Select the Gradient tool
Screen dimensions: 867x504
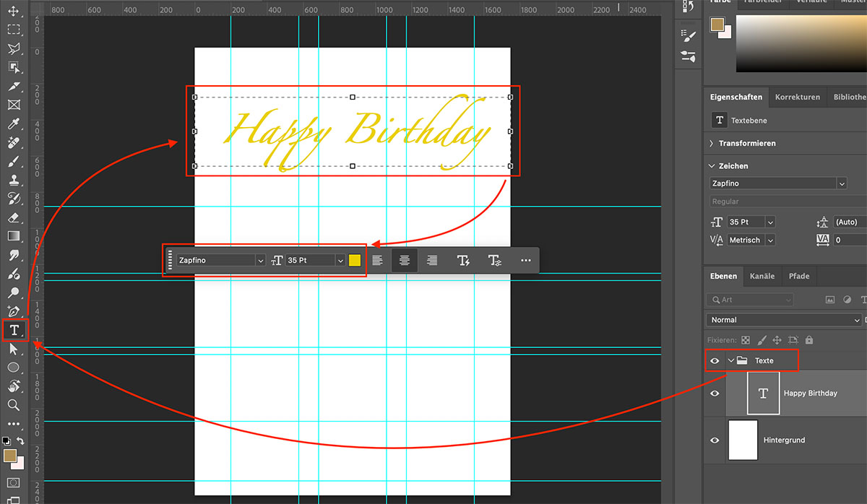pyautogui.click(x=13, y=236)
